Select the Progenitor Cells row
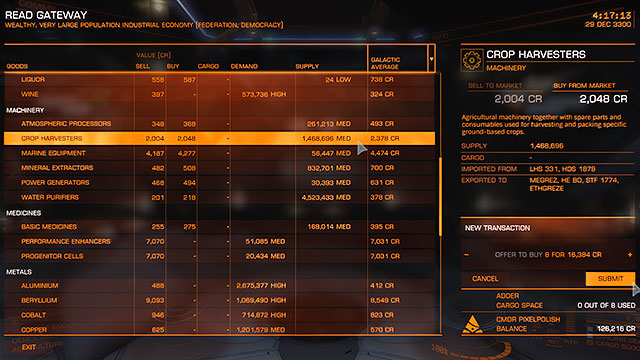The height and width of the screenshot is (360, 640). (x=220, y=256)
